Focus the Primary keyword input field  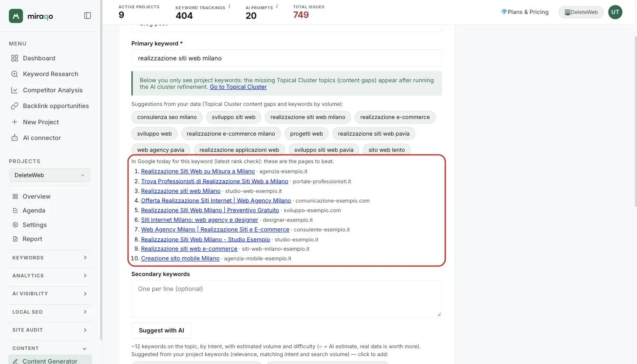tap(286, 58)
